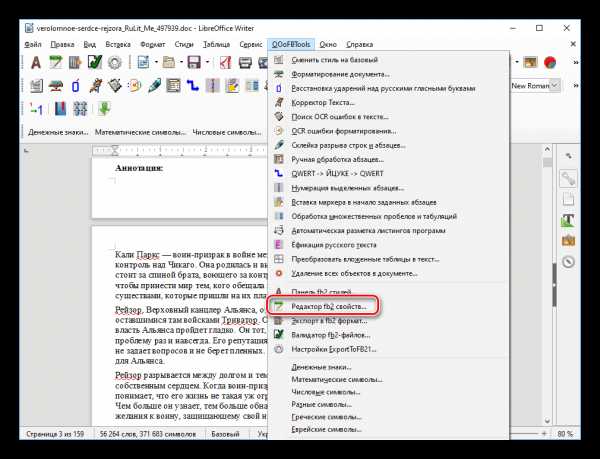Close the document with the menu bar X
Screen dimensions: 600x459
[x=573, y=44]
